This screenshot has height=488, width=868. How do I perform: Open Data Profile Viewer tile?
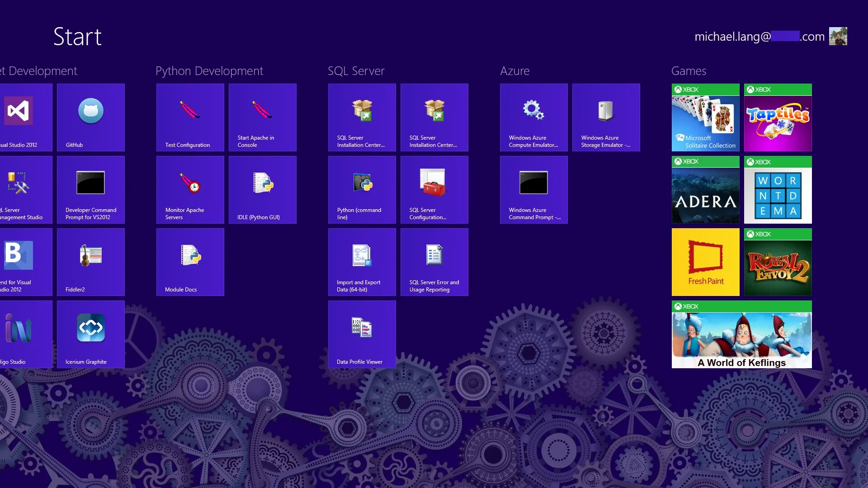[362, 334]
